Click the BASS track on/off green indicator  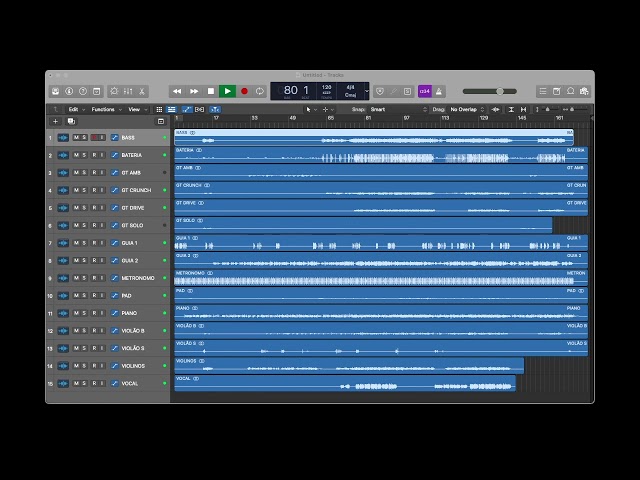click(x=165, y=138)
